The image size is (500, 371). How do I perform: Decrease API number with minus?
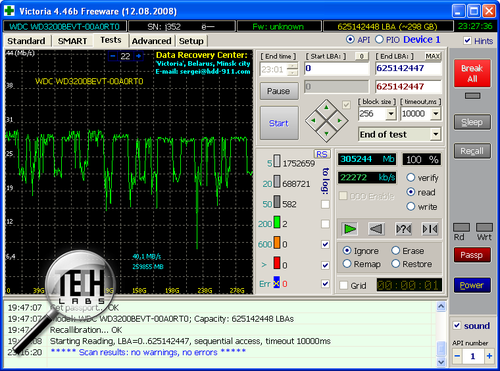tap(457, 356)
